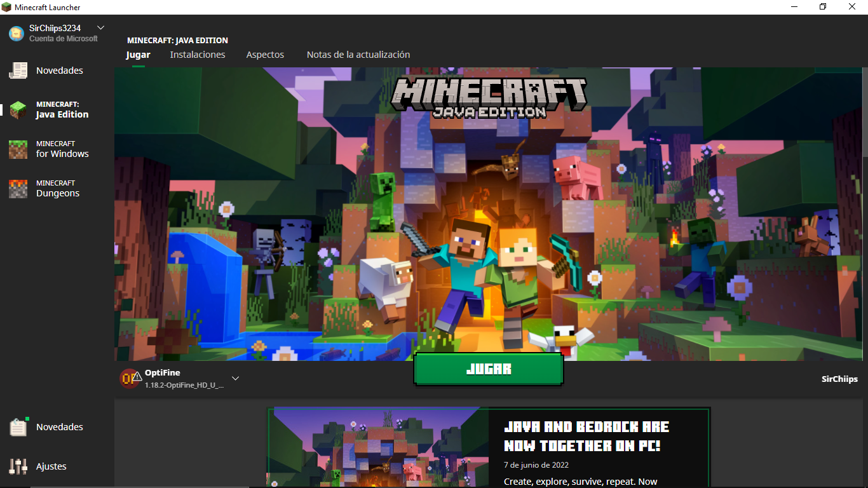This screenshot has width=868, height=488.
Task: Click the news article thumbnail image
Action: tap(378, 448)
